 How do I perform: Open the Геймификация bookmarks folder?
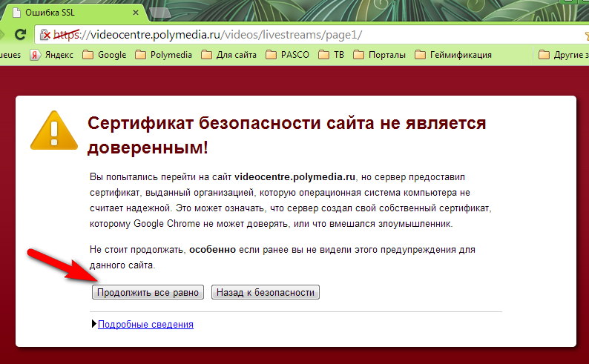click(453, 55)
